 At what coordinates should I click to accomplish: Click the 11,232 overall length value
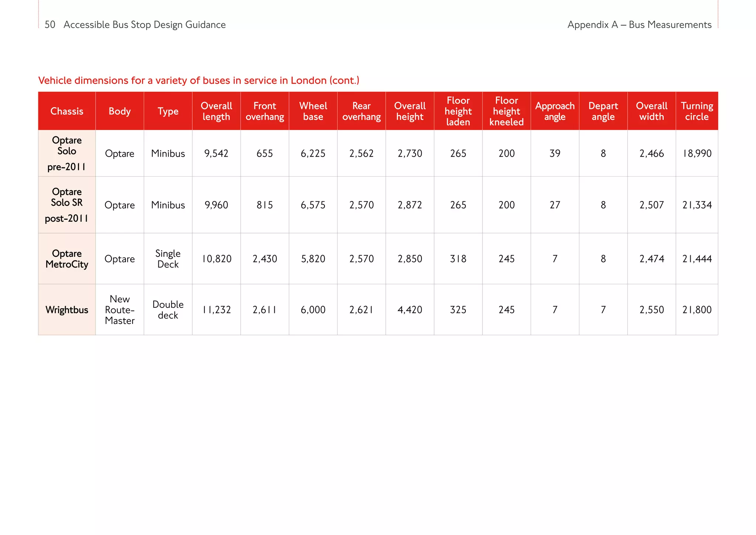pyautogui.click(x=216, y=310)
